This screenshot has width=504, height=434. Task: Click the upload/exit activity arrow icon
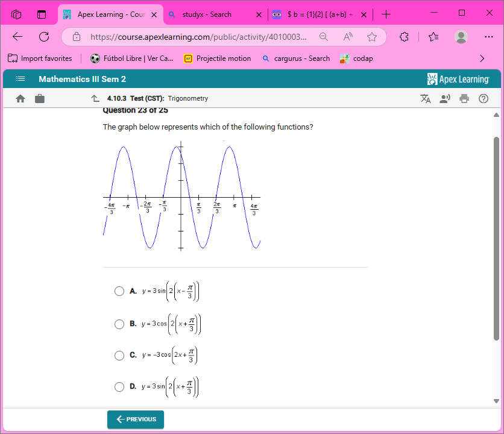[95, 98]
